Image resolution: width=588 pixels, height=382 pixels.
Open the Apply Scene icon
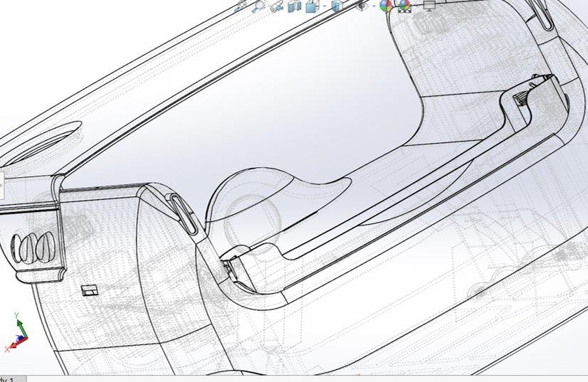(404, 6)
